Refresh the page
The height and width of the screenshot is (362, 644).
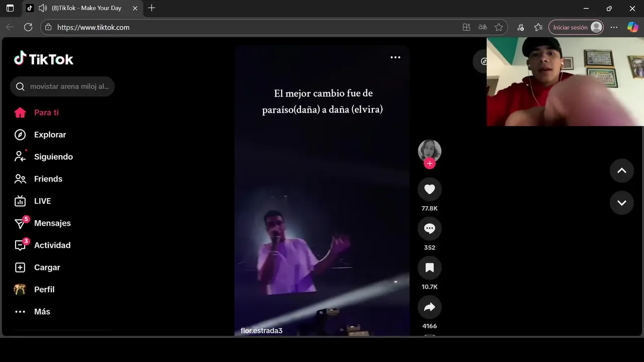28,27
